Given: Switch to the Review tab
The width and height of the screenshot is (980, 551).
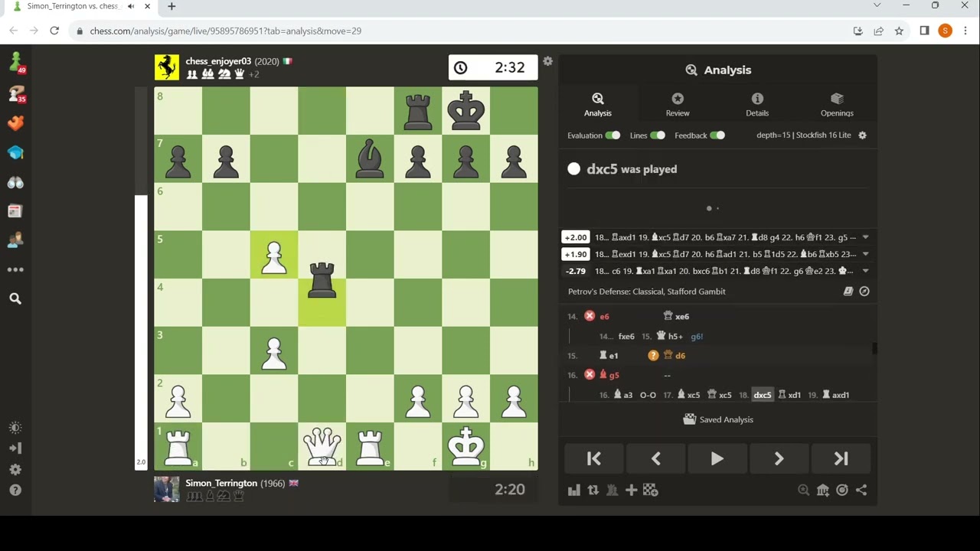Looking at the screenshot, I should tap(678, 105).
